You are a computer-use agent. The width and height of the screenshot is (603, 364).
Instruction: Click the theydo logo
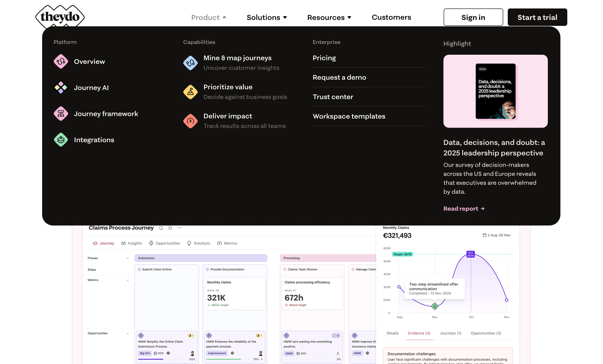[60, 16]
